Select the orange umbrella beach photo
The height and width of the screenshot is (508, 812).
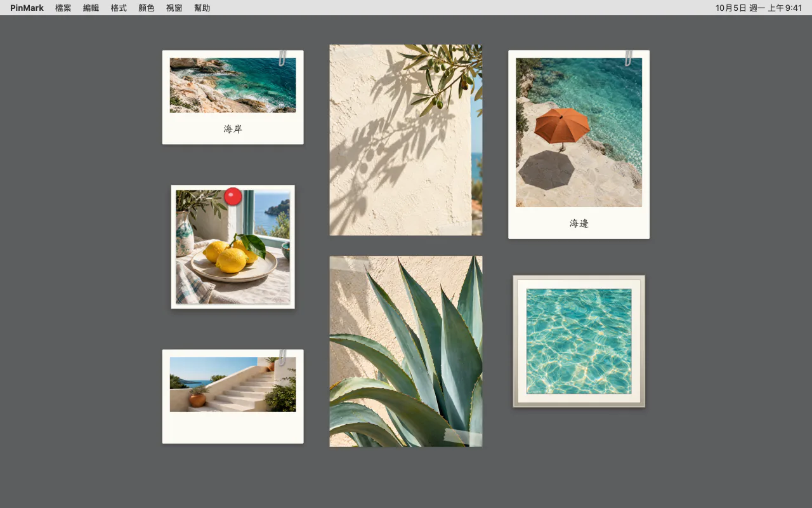(579, 132)
